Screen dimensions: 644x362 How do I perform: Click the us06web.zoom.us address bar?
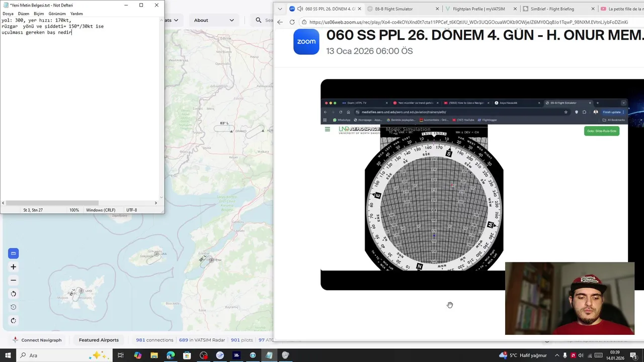(470, 22)
